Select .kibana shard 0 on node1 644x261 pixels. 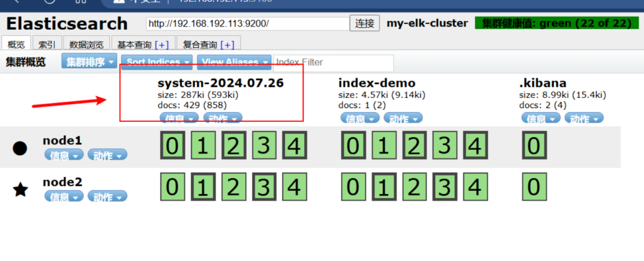click(x=534, y=145)
